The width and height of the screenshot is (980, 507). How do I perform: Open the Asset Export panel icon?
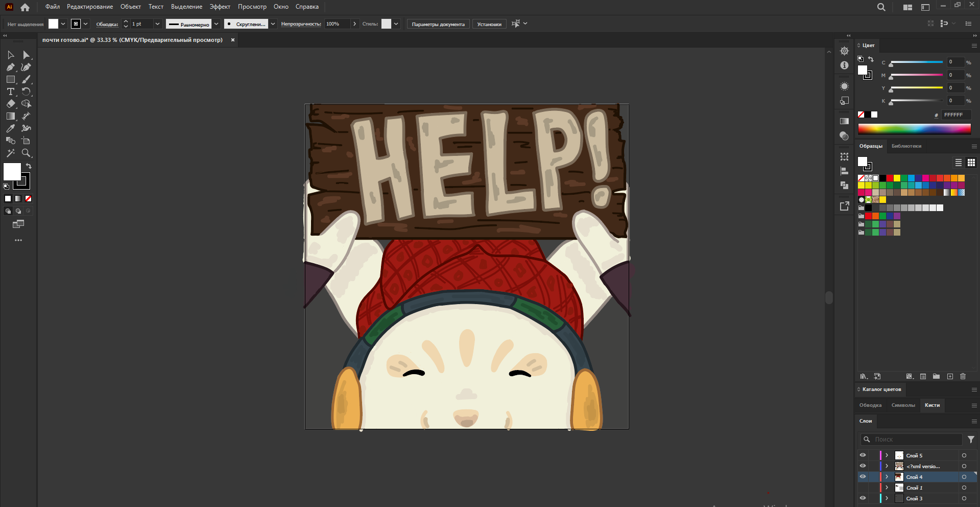[x=844, y=205]
